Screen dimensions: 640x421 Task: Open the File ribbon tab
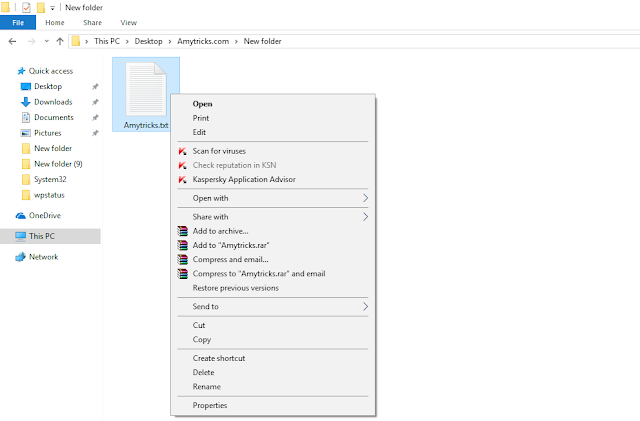(18, 22)
